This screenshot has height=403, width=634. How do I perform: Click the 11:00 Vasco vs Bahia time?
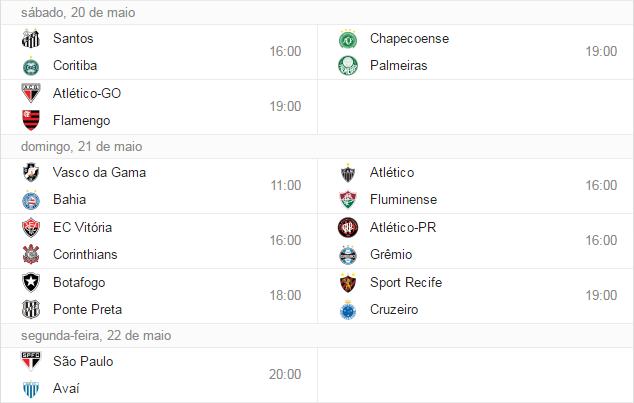tap(286, 186)
